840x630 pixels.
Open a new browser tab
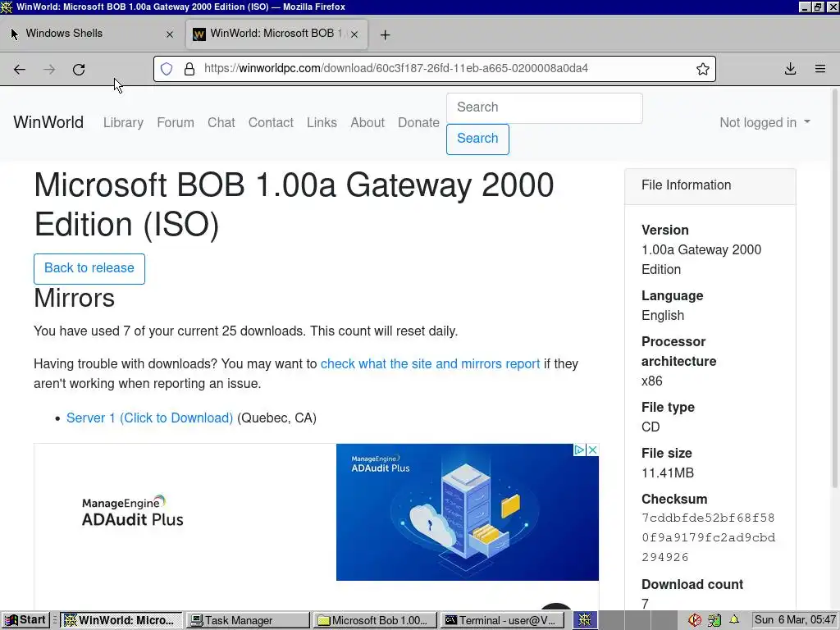click(386, 34)
